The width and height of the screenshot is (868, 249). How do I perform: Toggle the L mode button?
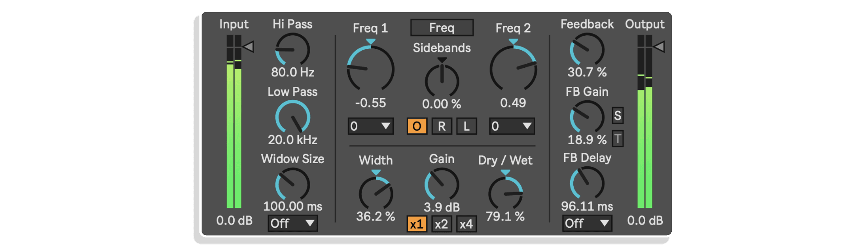(x=466, y=126)
